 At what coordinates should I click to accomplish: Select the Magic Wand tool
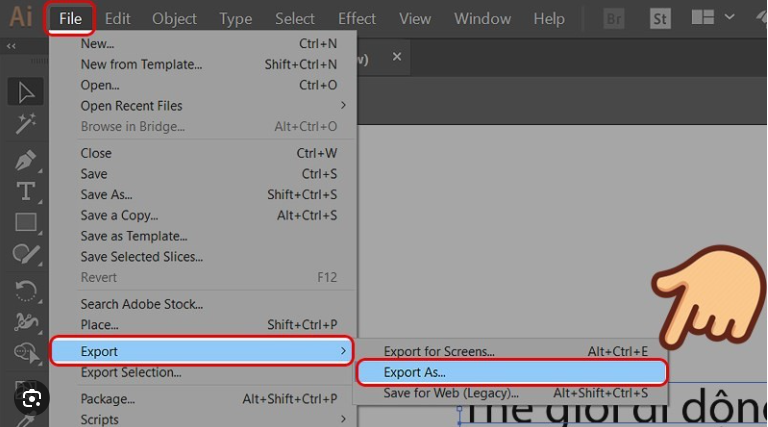coord(26,124)
